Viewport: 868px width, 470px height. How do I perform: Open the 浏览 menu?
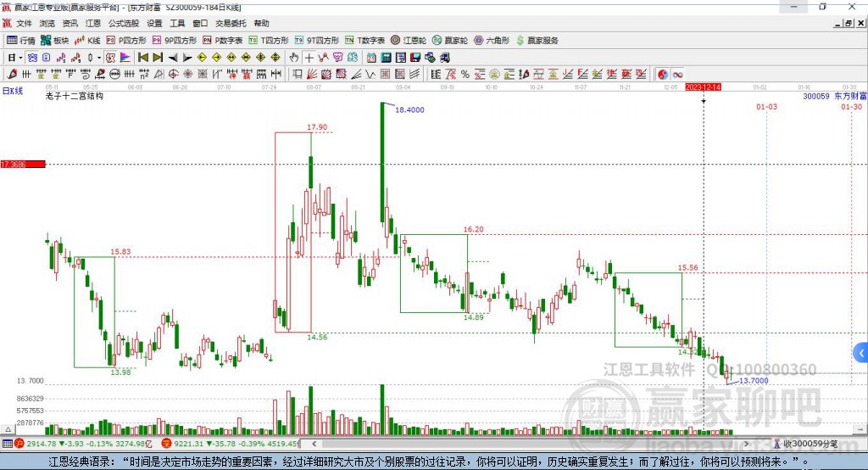(x=47, y=23)
